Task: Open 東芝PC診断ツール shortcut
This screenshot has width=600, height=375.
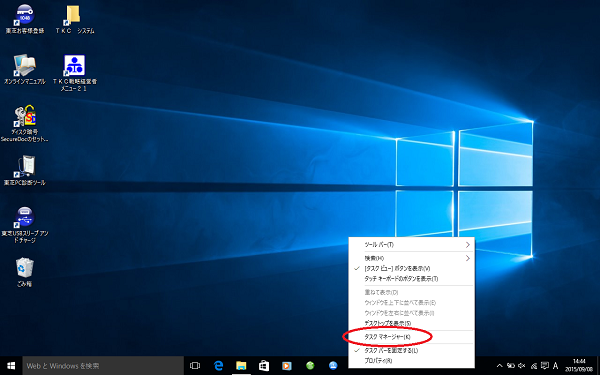Action: pos(25,171)
